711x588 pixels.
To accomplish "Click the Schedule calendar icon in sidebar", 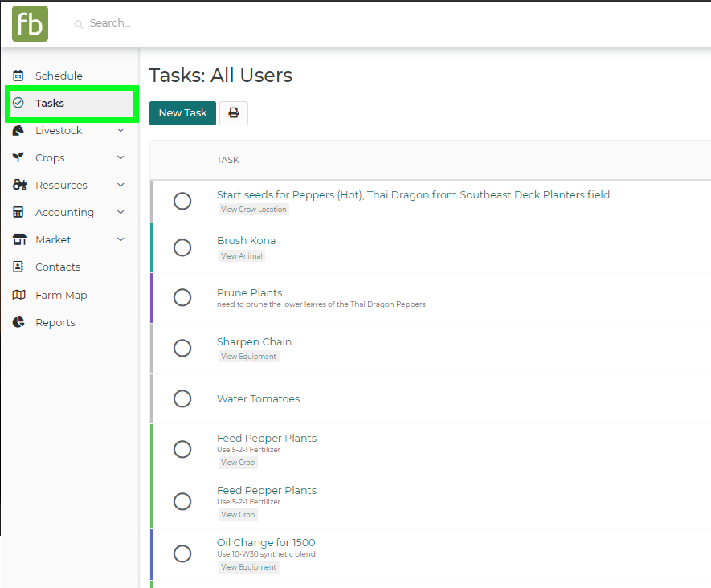I will 18,76.
